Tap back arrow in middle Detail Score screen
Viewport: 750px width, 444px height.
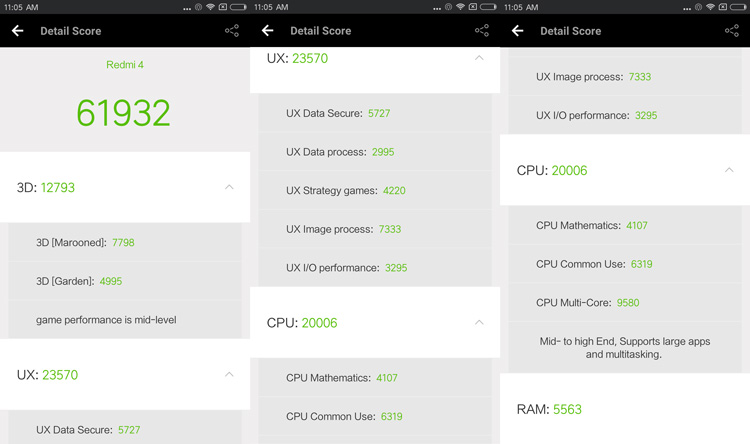pos(268,31)
